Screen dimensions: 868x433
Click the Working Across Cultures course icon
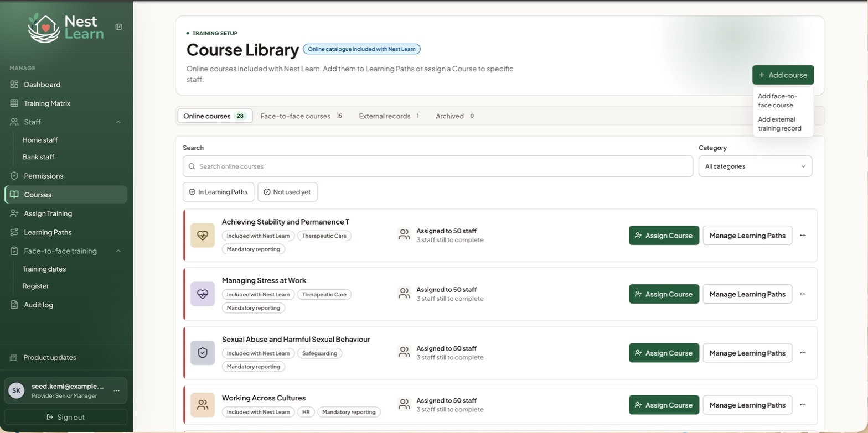point(203,405)
